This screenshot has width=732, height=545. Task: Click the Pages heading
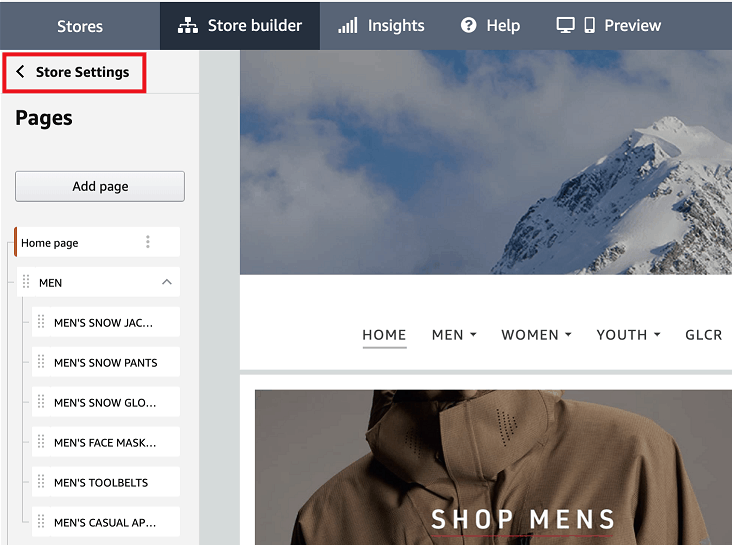44,118
